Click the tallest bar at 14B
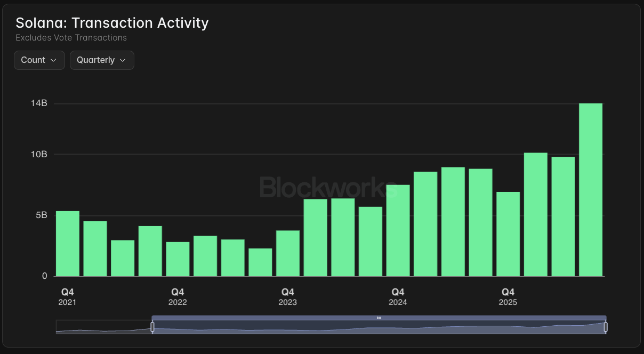This screenshot has width=644, height=354. coord(591,190)
